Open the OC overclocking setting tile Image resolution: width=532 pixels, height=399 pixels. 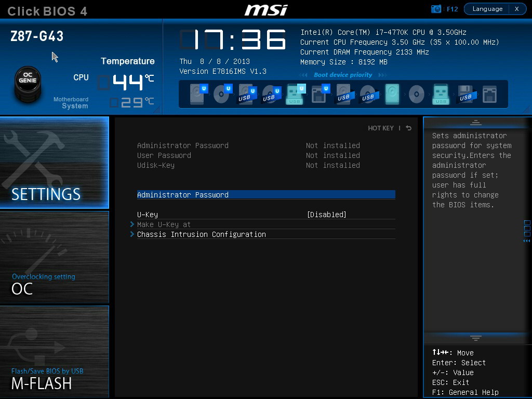[x=54, y=257]
